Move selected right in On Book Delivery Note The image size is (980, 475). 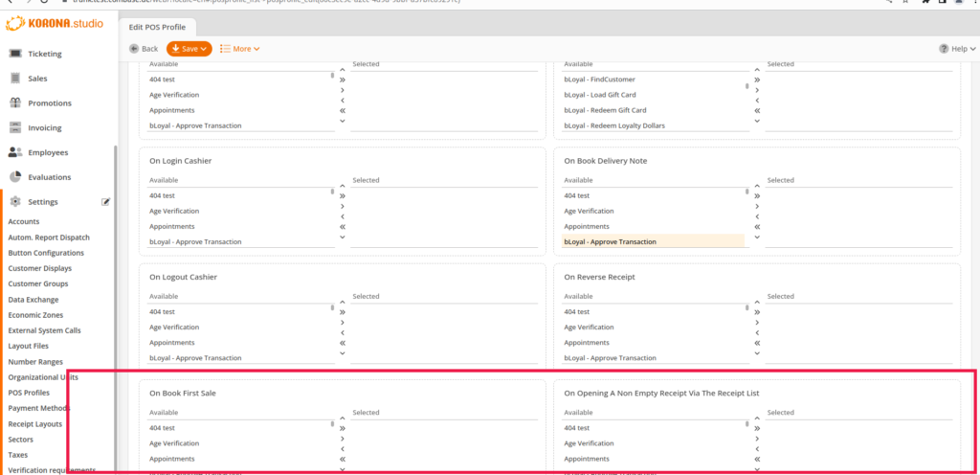click(758, 206)
